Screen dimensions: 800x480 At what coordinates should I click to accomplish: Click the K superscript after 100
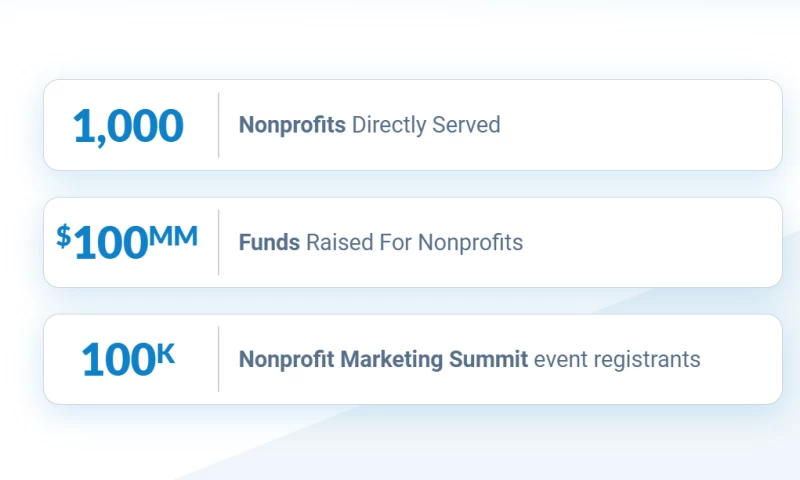pyautogui.click(x=165, y=353)
